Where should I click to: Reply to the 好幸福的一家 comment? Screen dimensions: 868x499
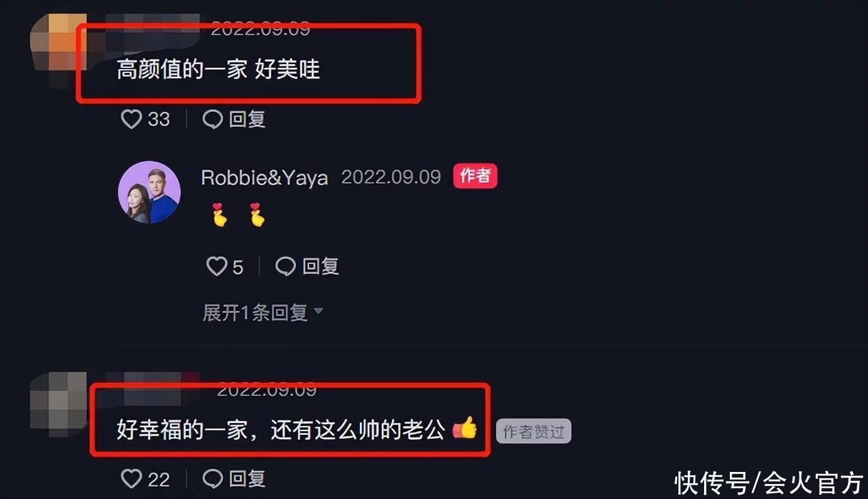(x=234, y=479)
